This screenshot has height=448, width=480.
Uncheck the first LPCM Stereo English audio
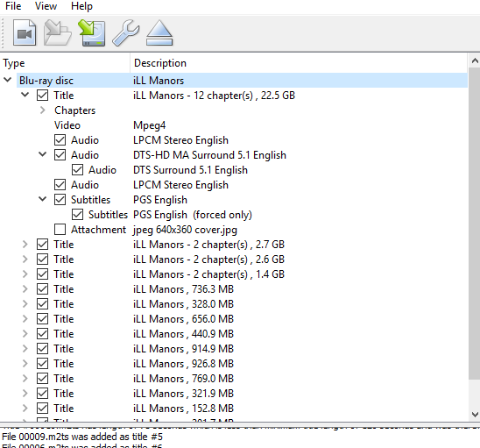pos(60,140)
